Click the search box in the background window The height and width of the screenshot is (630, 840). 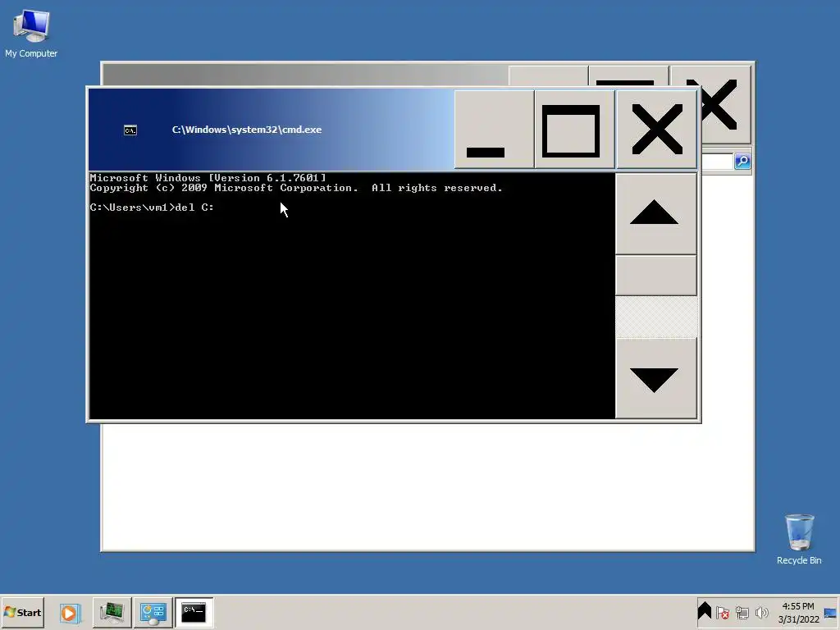pos(717,162)
